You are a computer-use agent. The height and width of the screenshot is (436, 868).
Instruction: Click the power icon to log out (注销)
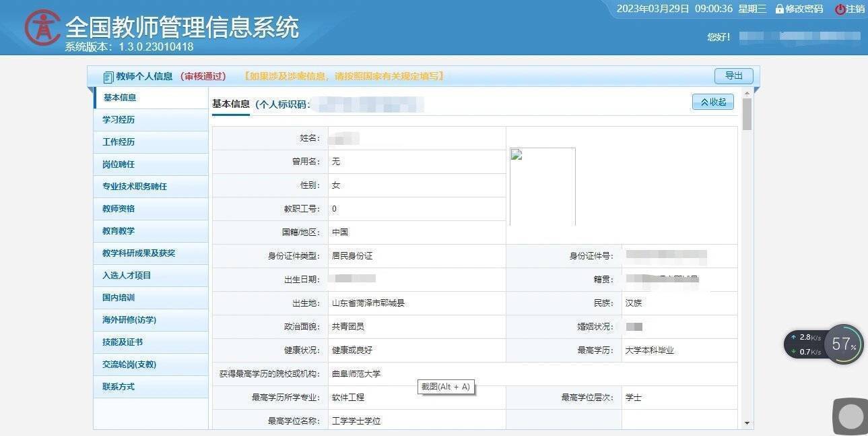pos(840,9)
